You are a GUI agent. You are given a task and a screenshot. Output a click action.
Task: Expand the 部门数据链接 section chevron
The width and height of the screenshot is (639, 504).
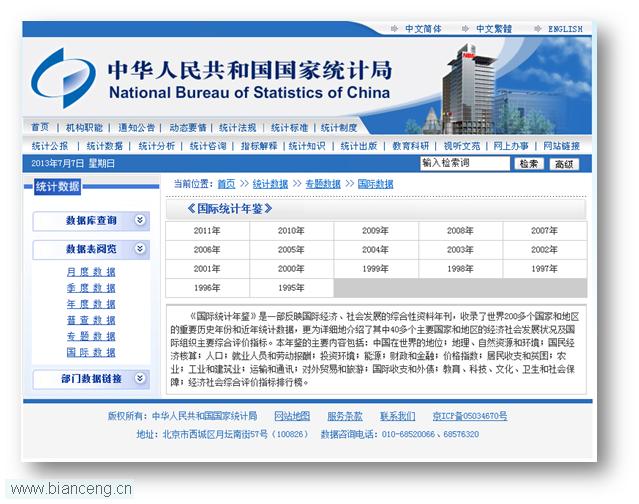click(140, 379)
